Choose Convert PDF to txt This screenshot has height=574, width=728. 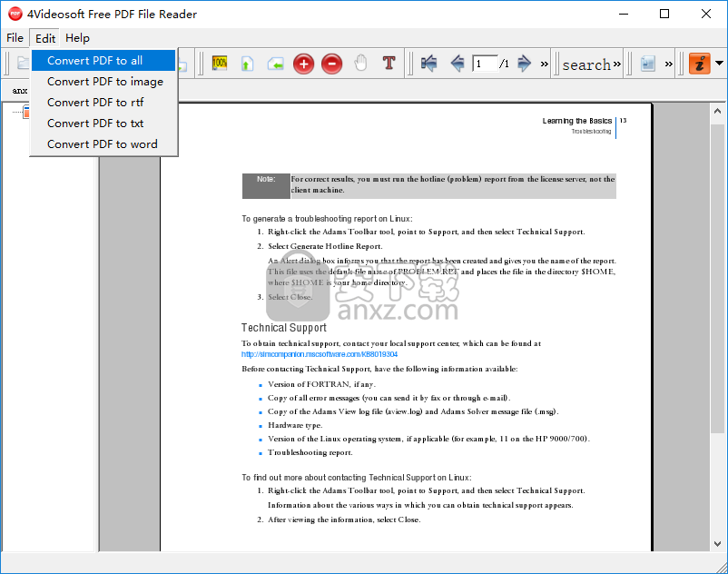pos(103,124)
